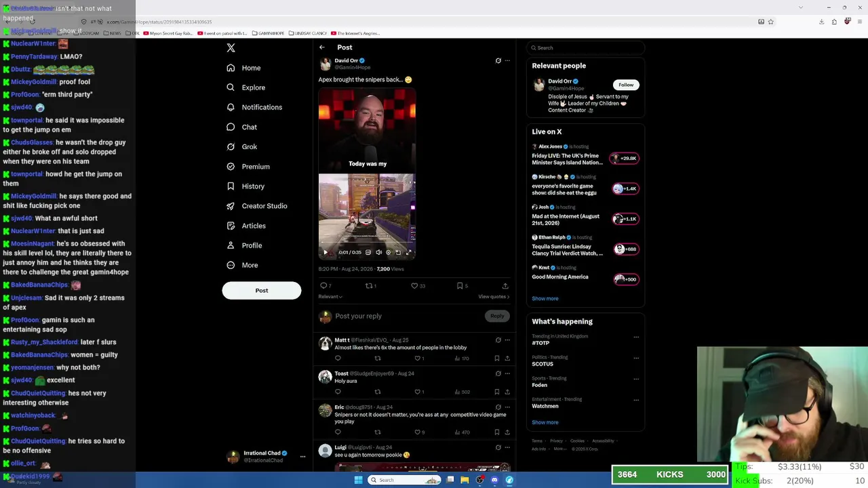This screenshot has width=868, height=488.
Task: Click the X logo in the sidebar
Action: (x=231, y=47)
